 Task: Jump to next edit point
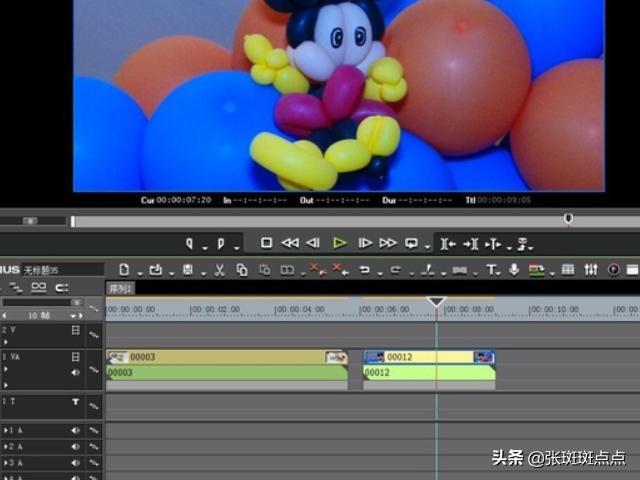[471, 244]
